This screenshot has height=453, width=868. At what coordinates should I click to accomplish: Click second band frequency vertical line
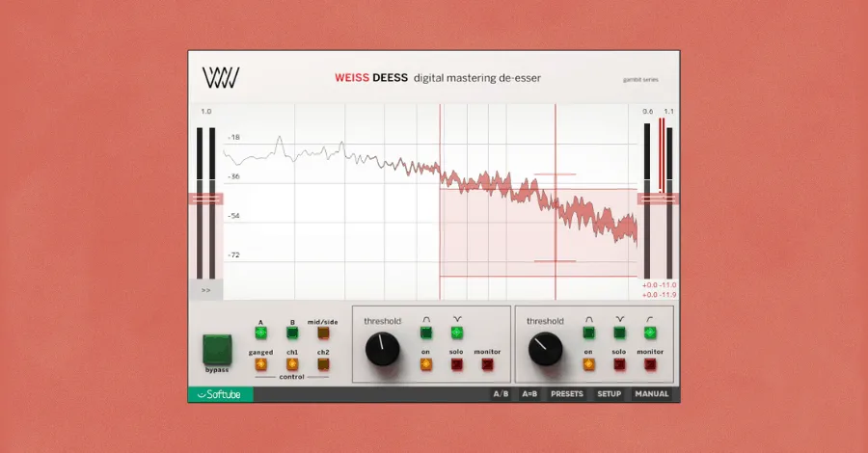coord(556,201)
